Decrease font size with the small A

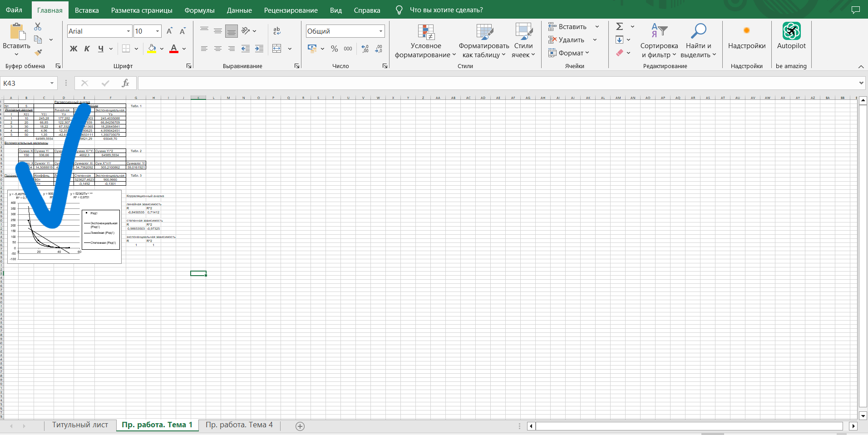tap(182, 31)
